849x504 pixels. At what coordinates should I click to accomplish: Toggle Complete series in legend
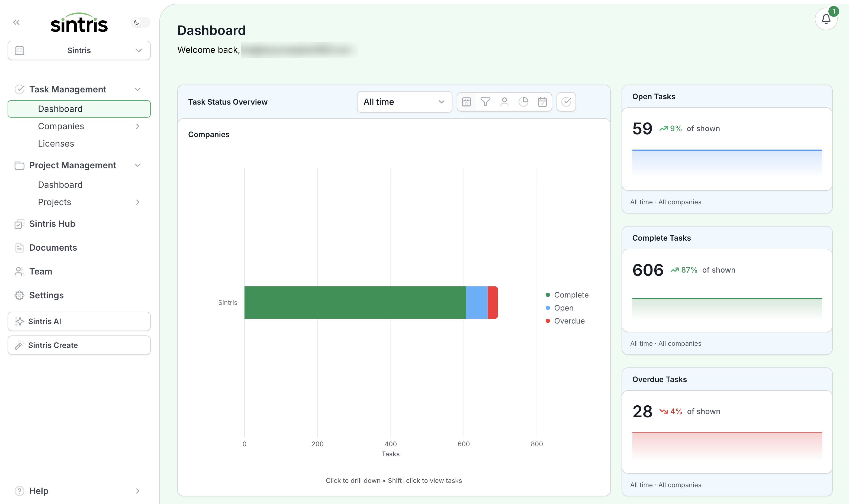tap(567, 295)
